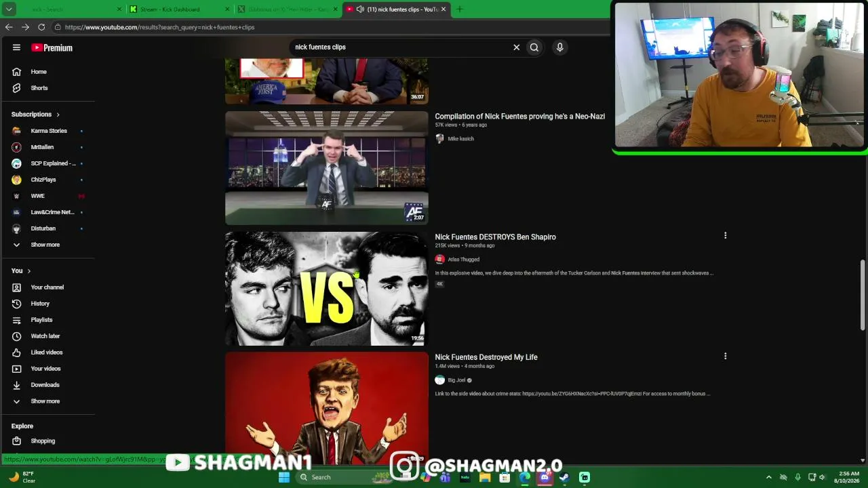Open 'Nick Fuentes DESTROYS Ben Shapiro' title
Viewport: 868px width, 488px height.
tap(495, 237)
